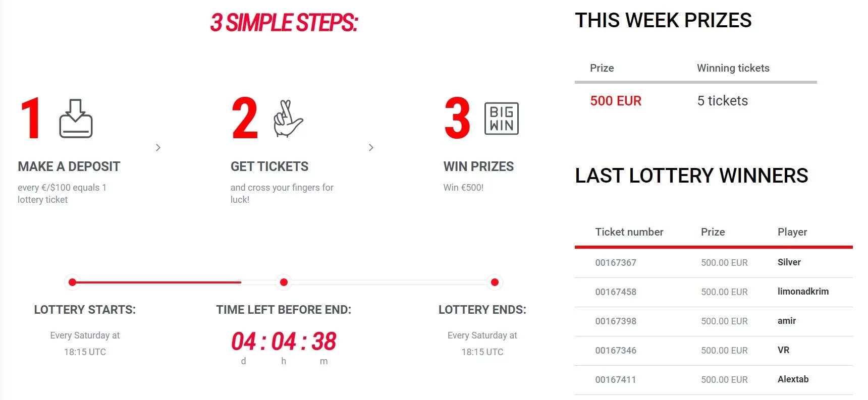
Task: Click the BIG WIN box icon
Action: (501, 119)
